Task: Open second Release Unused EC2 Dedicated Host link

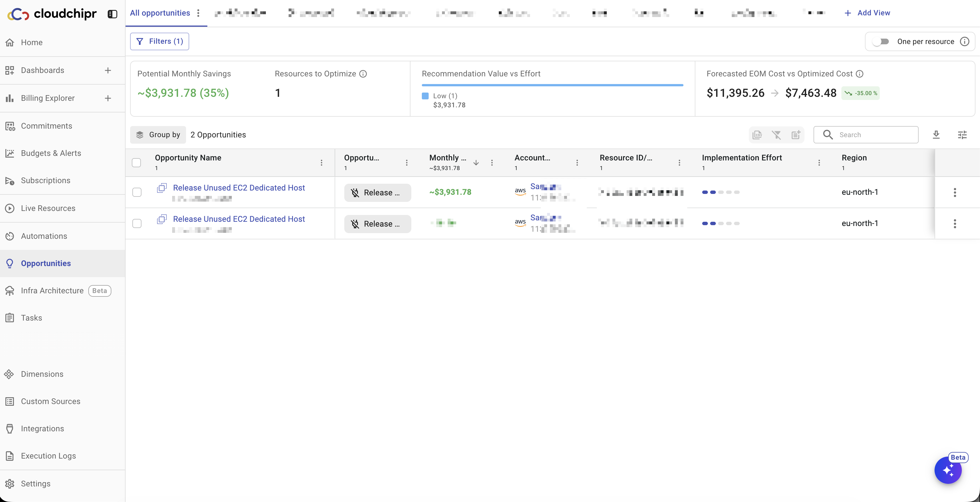Action: pyautogui.click(x=239, y=219)
